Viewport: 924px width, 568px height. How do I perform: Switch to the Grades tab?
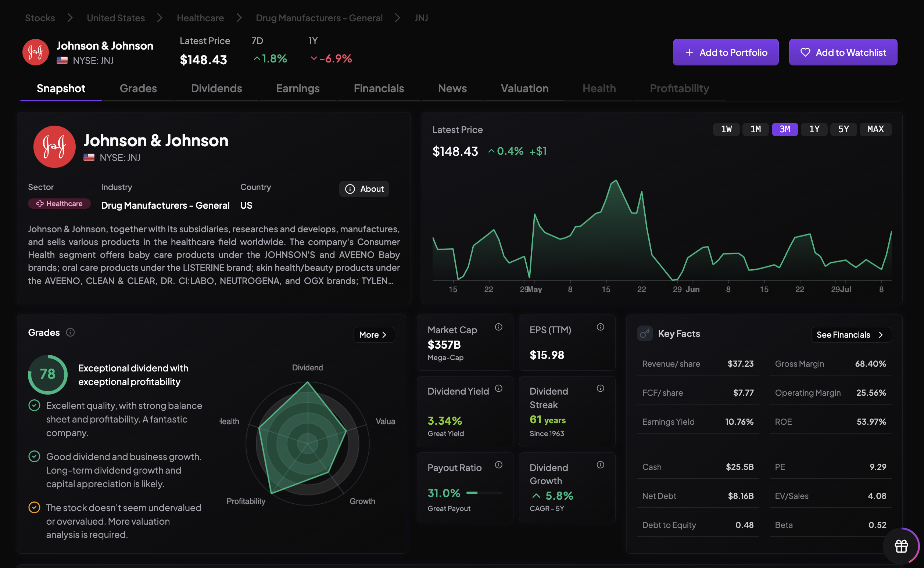click(x=138, y=89)
